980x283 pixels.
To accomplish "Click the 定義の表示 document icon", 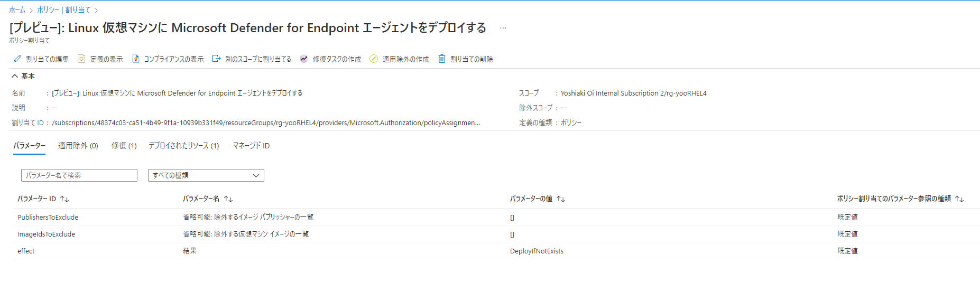I will pyautogui.click(x=81, y=59).
